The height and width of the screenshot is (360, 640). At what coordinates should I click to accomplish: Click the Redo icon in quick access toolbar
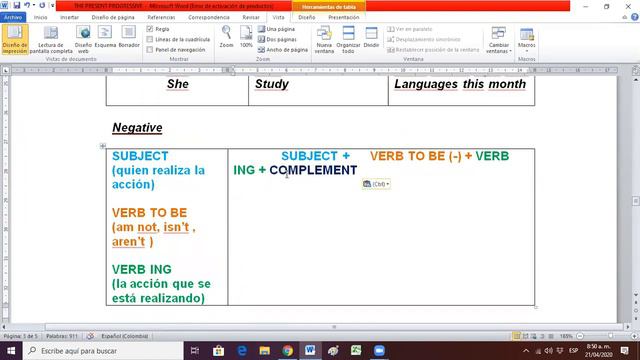(x=42, y=6)
